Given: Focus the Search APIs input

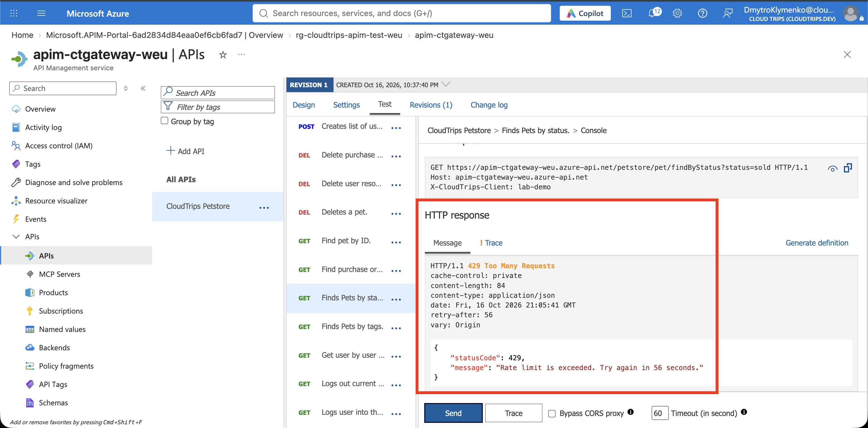Looking at the screenshot, I should tap(218, 93).
